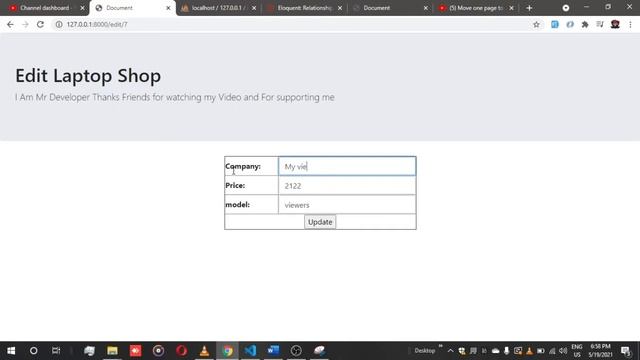Image resolution: width=640 pixels, height=360 pixels.
Task: Switch to localhost / 127.0.0.1 tab
Action: [x=218, y=8]
